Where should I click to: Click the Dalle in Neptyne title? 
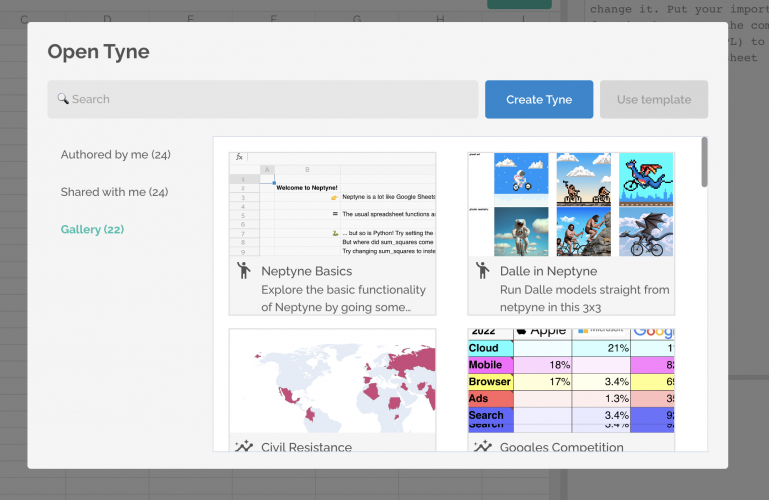(x=548, y=271)
